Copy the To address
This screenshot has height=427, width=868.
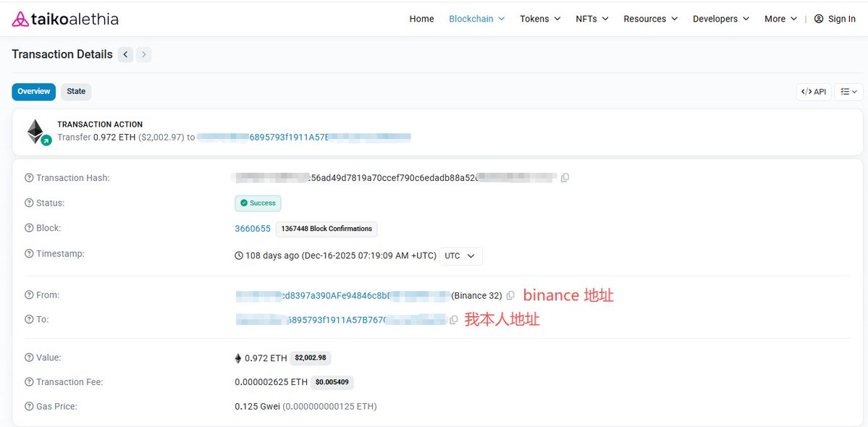[x=454, y=320]
